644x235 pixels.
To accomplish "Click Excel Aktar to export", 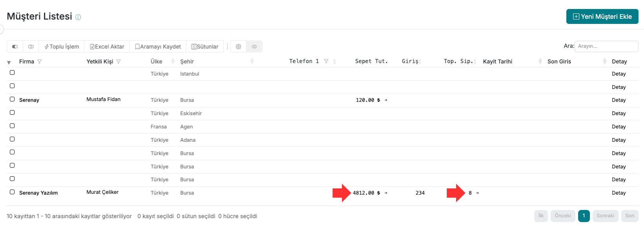I will tap(107, 47).
